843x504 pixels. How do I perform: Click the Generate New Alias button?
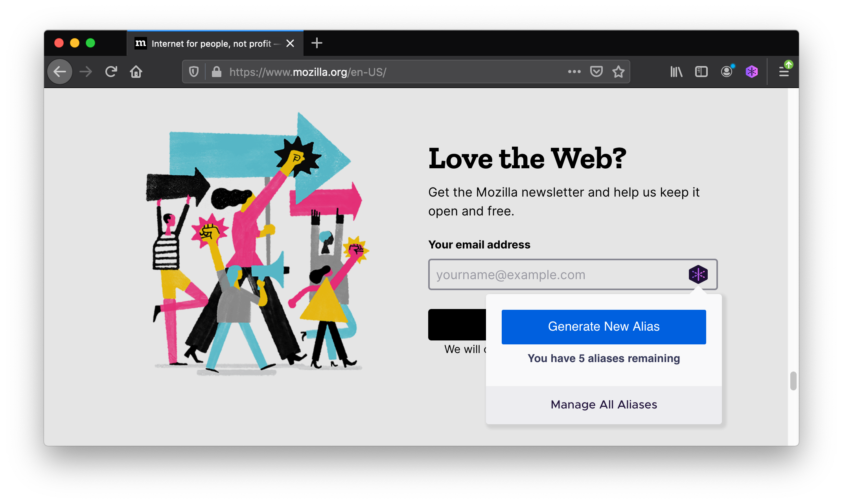[x=604, y=327]
